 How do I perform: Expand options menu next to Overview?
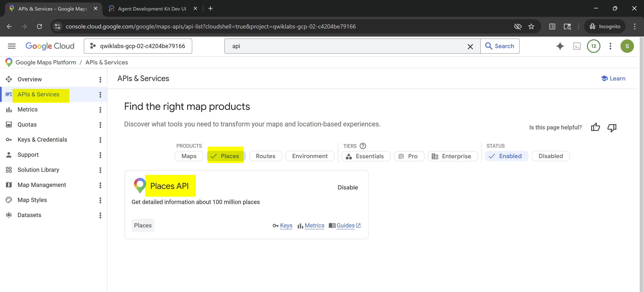(x=100, y=79)
